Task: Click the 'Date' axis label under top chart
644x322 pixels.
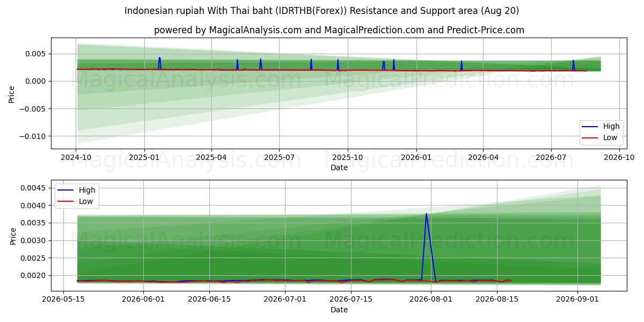Action: coord(339,167)
